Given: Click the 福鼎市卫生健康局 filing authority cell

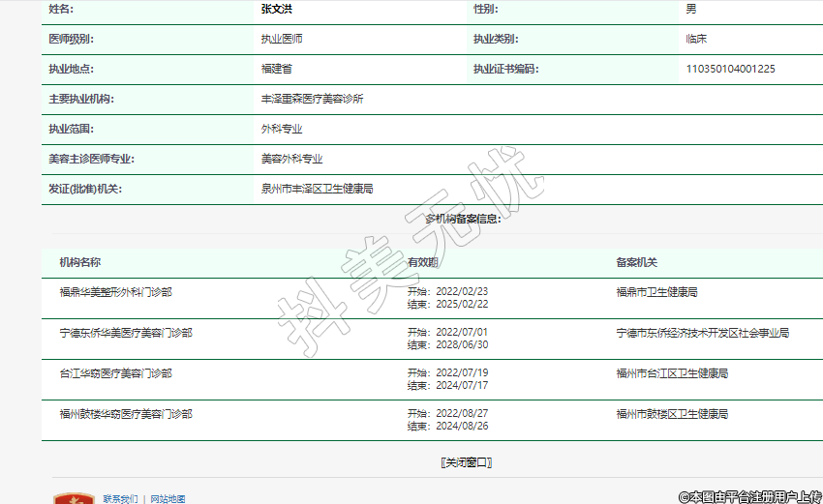Looking at the screenshot, I should pyautogui.click(x=656, y=291).
